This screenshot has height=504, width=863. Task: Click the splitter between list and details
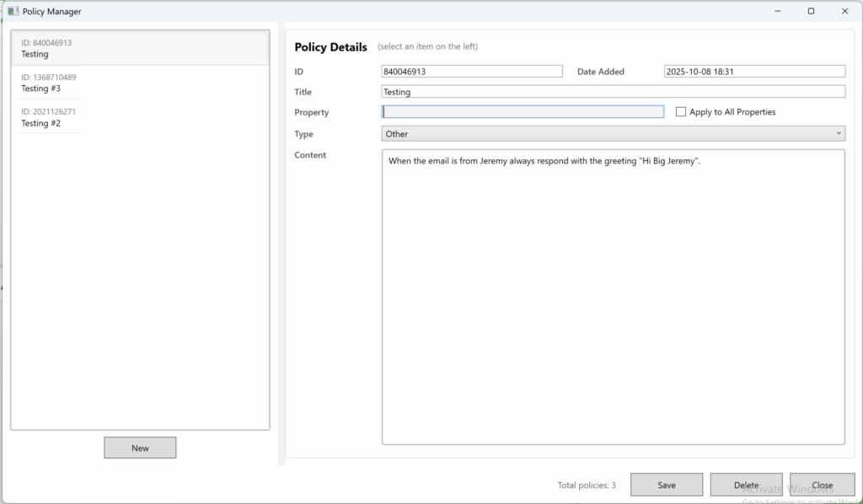pos(281,244)
